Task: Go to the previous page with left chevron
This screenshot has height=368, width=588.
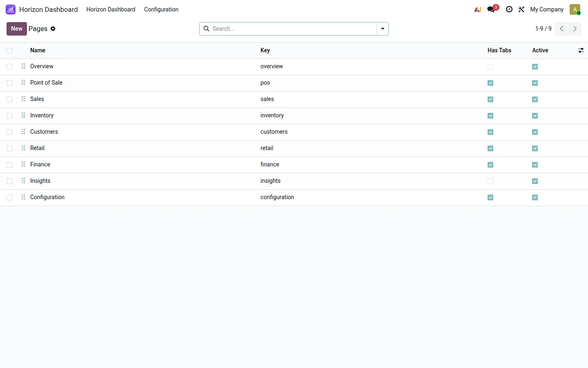Action: click(x=561, y=29)
